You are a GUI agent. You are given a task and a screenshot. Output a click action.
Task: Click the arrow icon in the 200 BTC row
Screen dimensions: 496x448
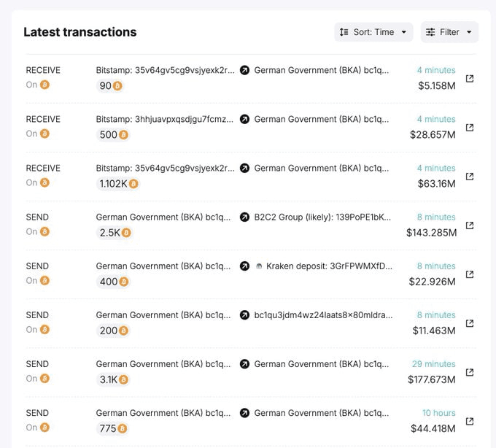point(244,315)
